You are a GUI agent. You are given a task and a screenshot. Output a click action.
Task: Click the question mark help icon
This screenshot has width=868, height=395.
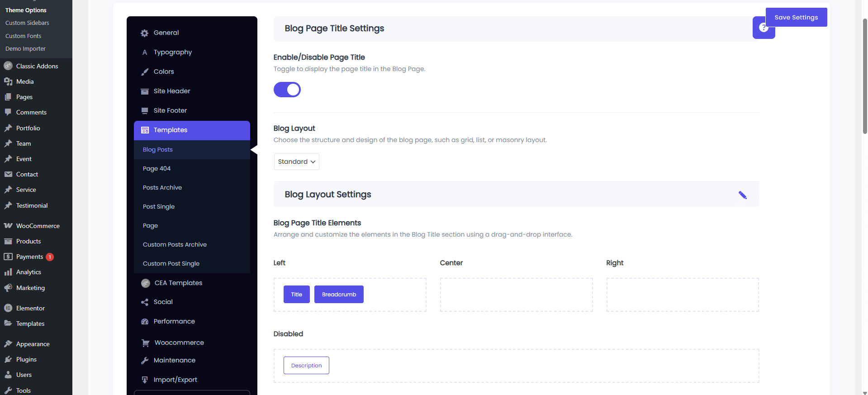763,28
